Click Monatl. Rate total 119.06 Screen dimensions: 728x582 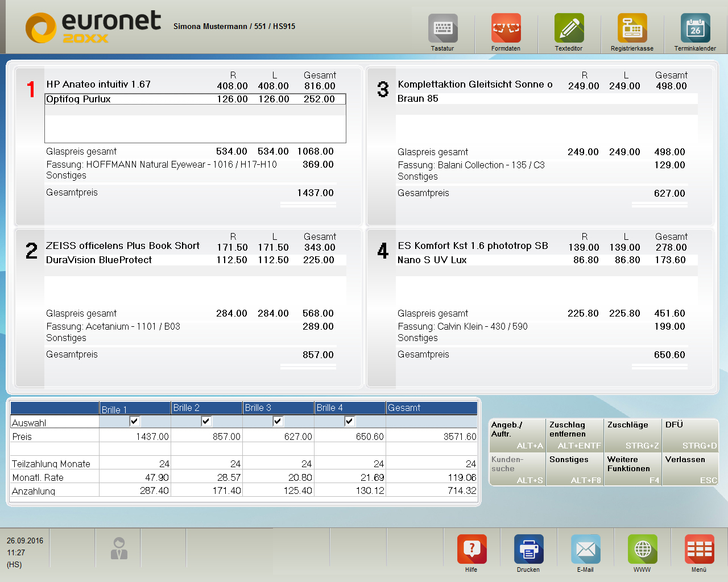click(432, 477)
